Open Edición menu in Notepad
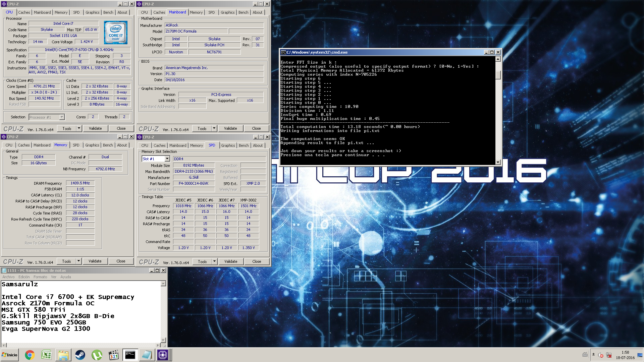This screenshot has height=362, width=644. (x=24, y=277)
